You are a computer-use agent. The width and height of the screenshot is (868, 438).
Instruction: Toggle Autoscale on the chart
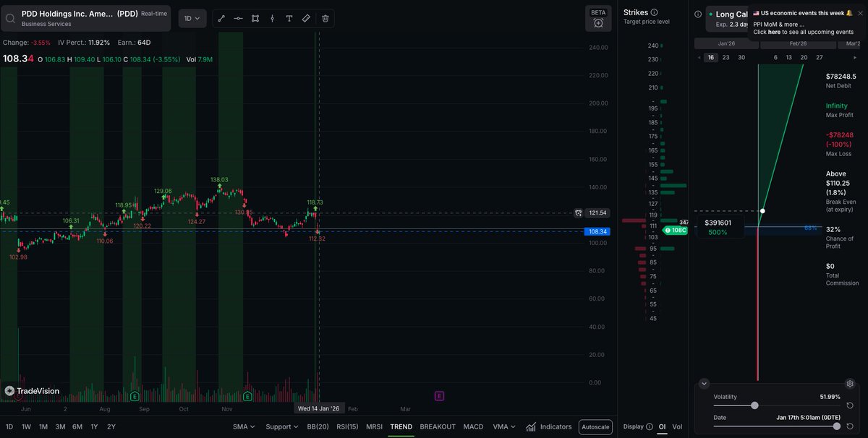pyautogui.click(x=595, y=427)
